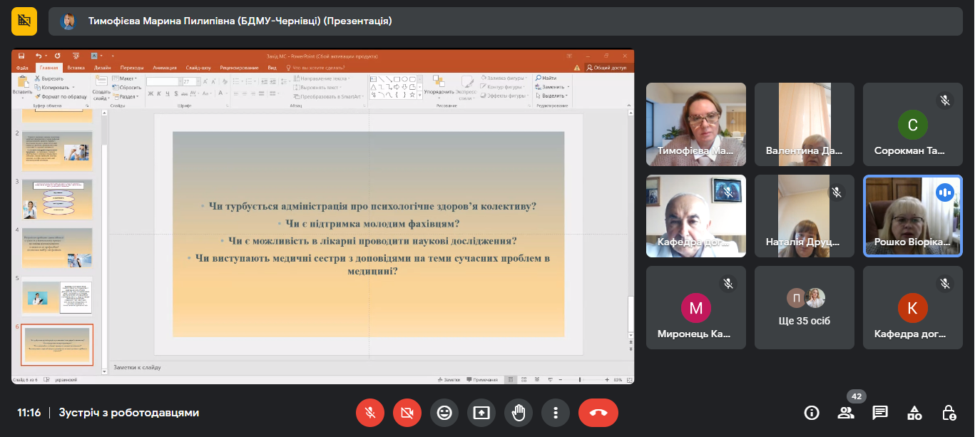Click Найти search command
The image size is (980, 437).
546,78
